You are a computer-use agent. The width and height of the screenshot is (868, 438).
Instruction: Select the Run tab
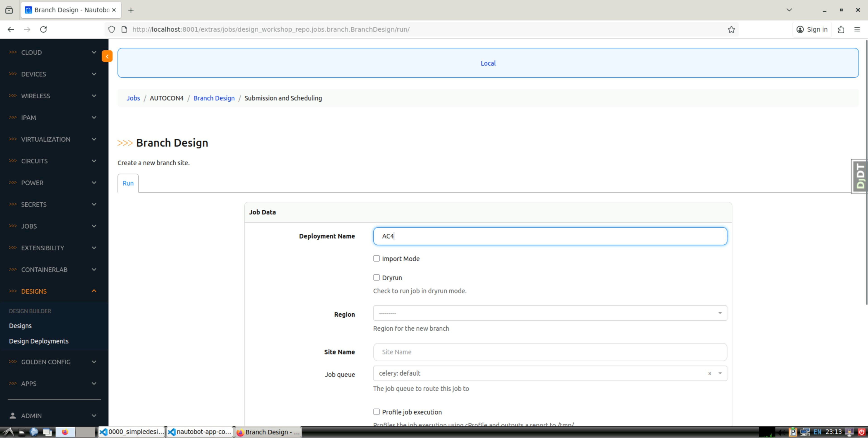[128, 183]
